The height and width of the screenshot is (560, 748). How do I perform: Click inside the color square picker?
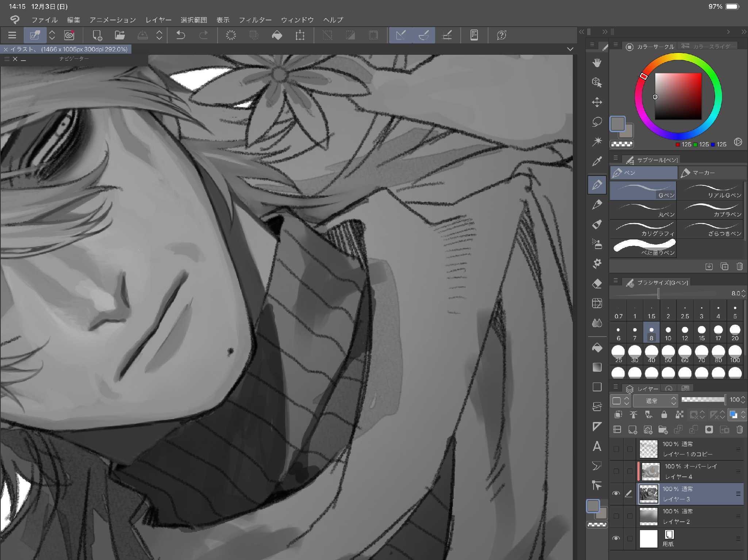click(x=678, y=96)
